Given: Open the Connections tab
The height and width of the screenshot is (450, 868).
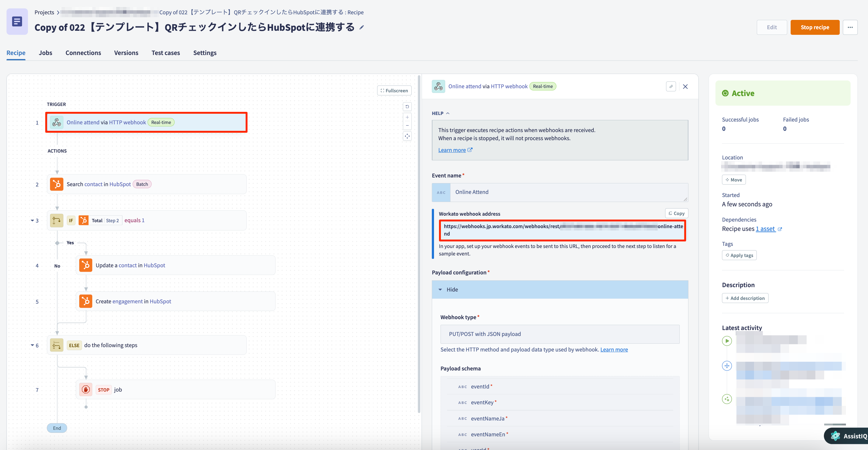Looking at the screenshot, I should coord(83,53).
